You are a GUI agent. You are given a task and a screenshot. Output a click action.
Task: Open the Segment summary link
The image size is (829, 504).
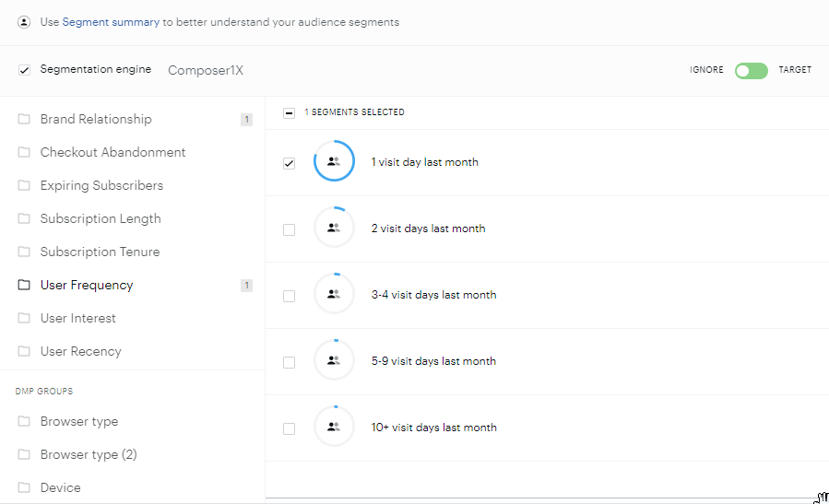coord(111,22)
